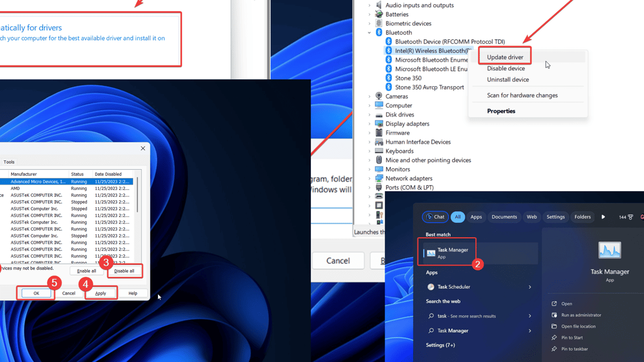
Task: Click the Disable all button
Action: coord(124,271)
